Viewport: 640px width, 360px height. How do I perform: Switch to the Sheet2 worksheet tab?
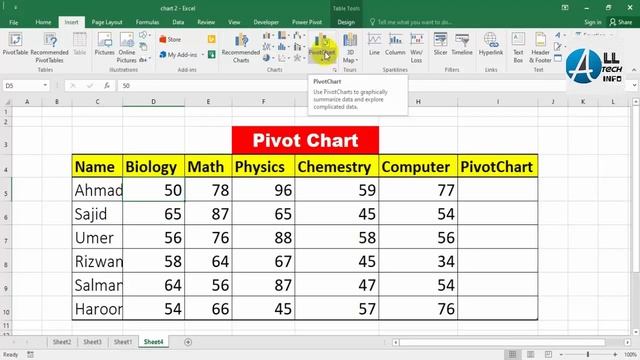click(62, 342)
